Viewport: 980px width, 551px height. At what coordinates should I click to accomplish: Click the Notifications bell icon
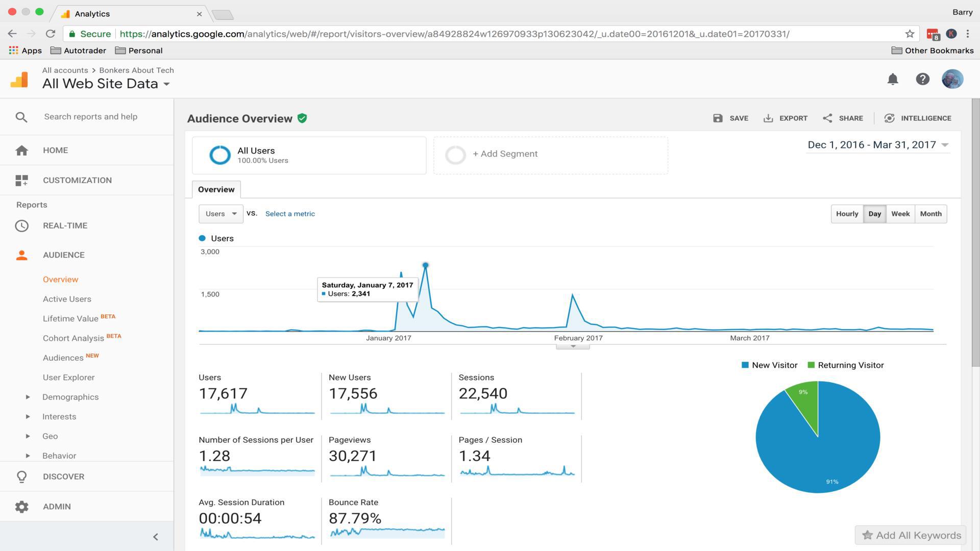click(893, 78)
